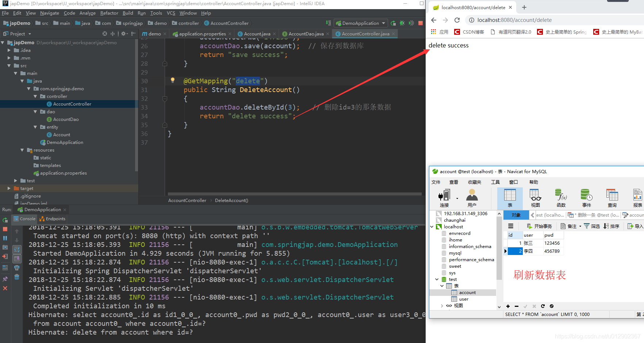
Task: Add a record with Navicat plus icon
Action: [508, 306]
